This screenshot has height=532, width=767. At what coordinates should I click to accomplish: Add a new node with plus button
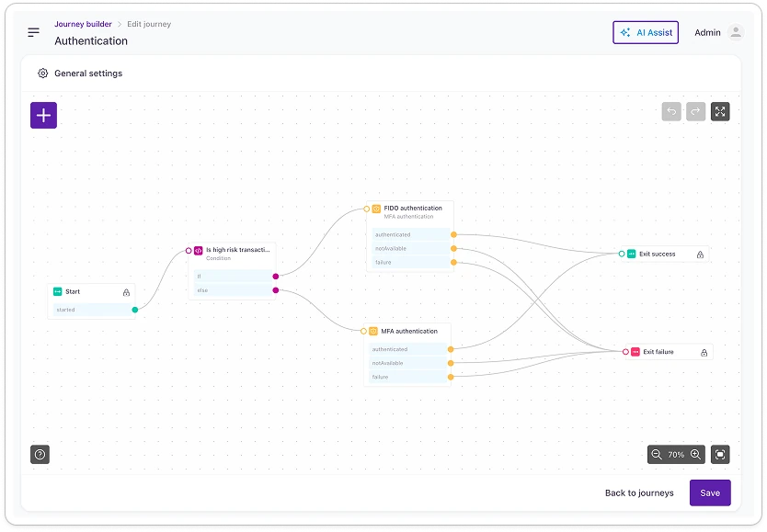click(x=43, y=115)
